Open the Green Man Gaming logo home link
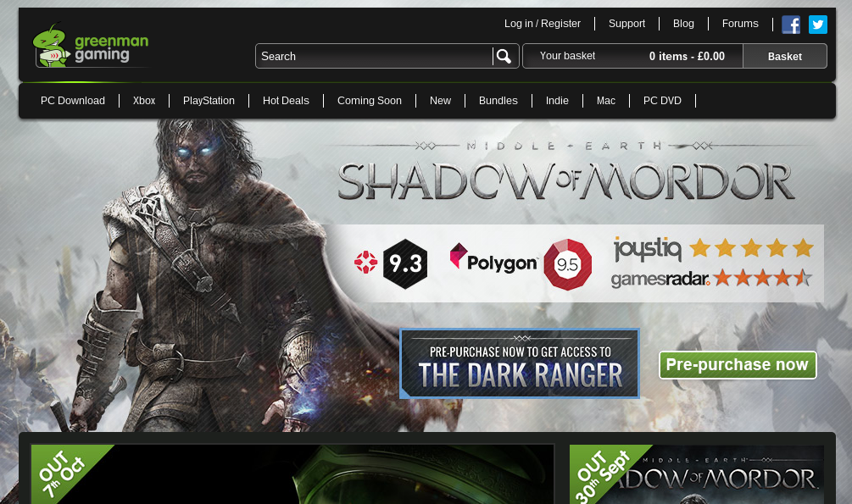The width and height of the screenshot is (852, 504). (91, 45)
